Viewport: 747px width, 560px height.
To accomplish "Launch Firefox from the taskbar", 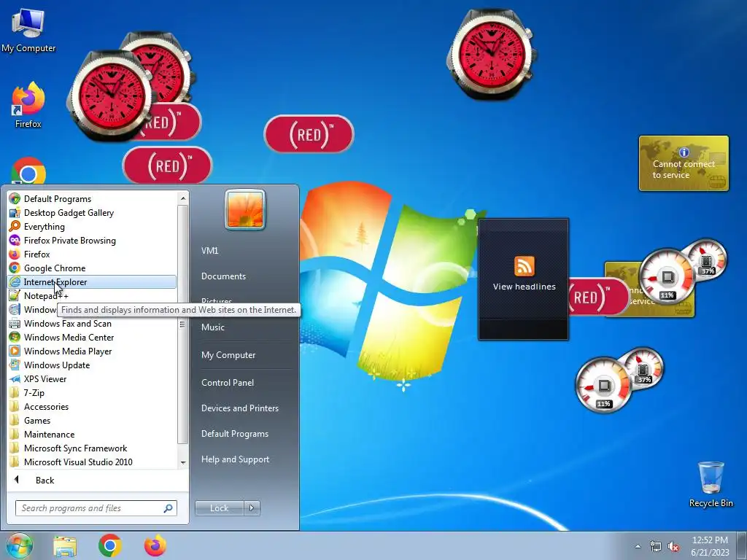I will [155, 545].
